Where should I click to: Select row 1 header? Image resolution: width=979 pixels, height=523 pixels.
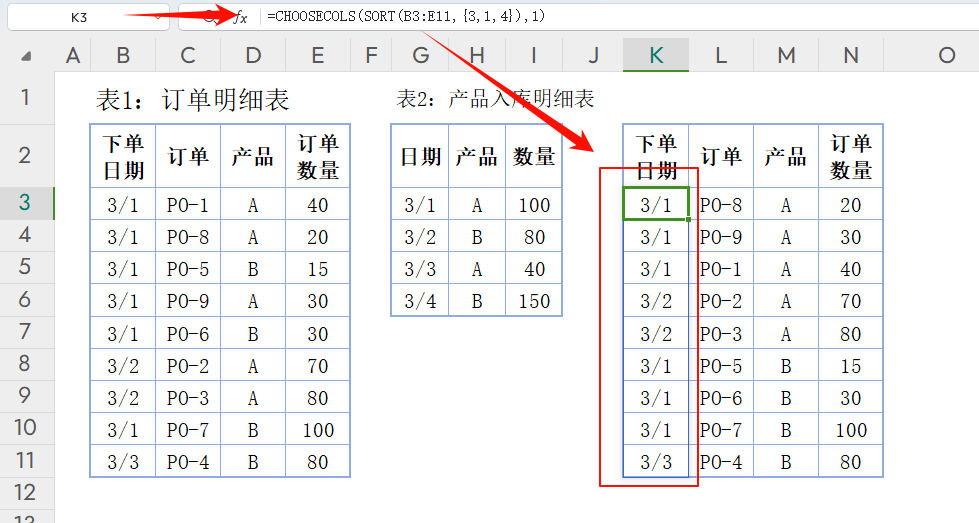[x=26, y=97]
